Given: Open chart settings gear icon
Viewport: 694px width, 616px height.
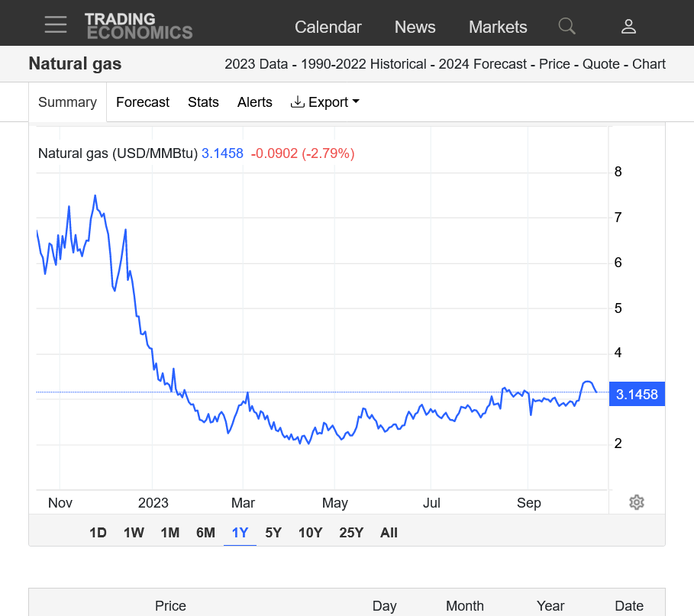Looking at the screenshot, I should pyautogui.click(x=637, y=502).
